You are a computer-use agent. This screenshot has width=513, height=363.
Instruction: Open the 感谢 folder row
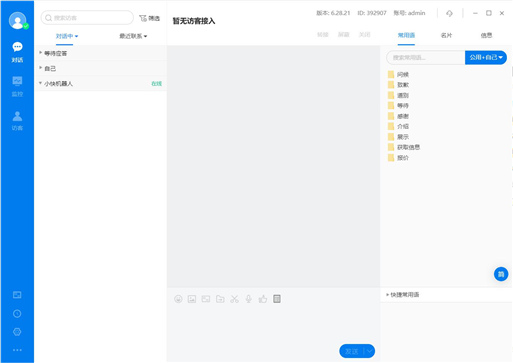398,116
